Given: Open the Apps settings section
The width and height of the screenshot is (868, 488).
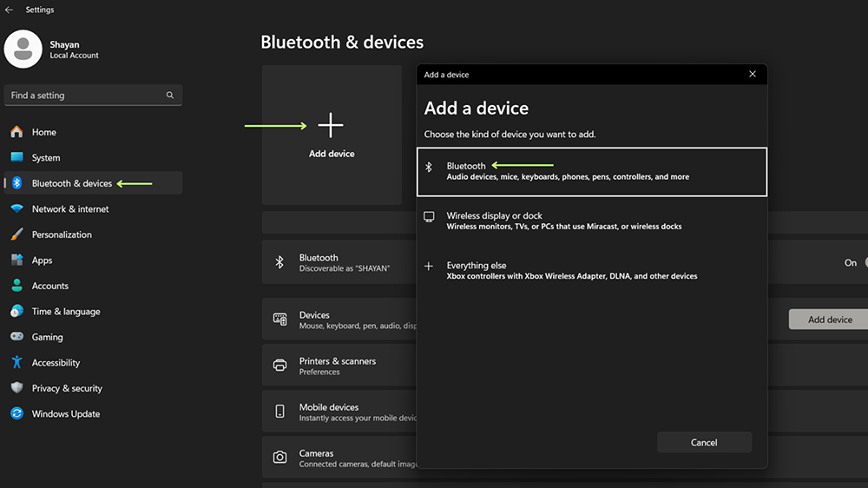Looking at the screenshot, I should coord(42,260).
